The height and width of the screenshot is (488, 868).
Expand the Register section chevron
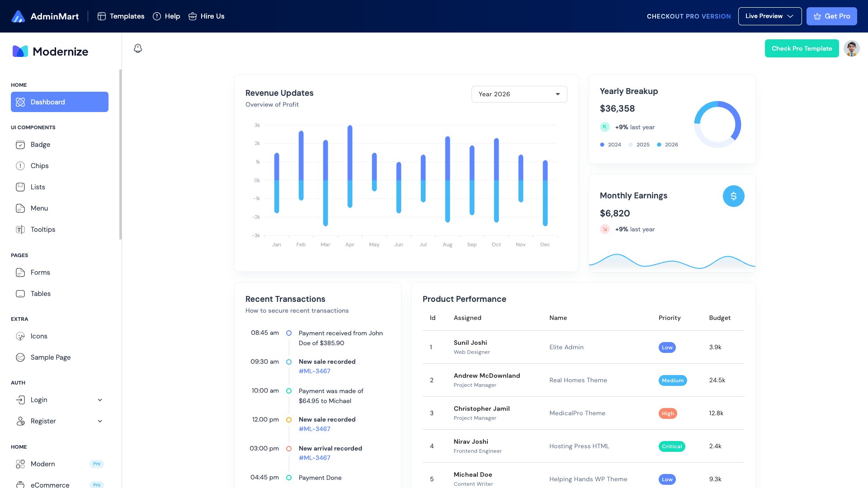pyautogui.click(x=100, y=421)
